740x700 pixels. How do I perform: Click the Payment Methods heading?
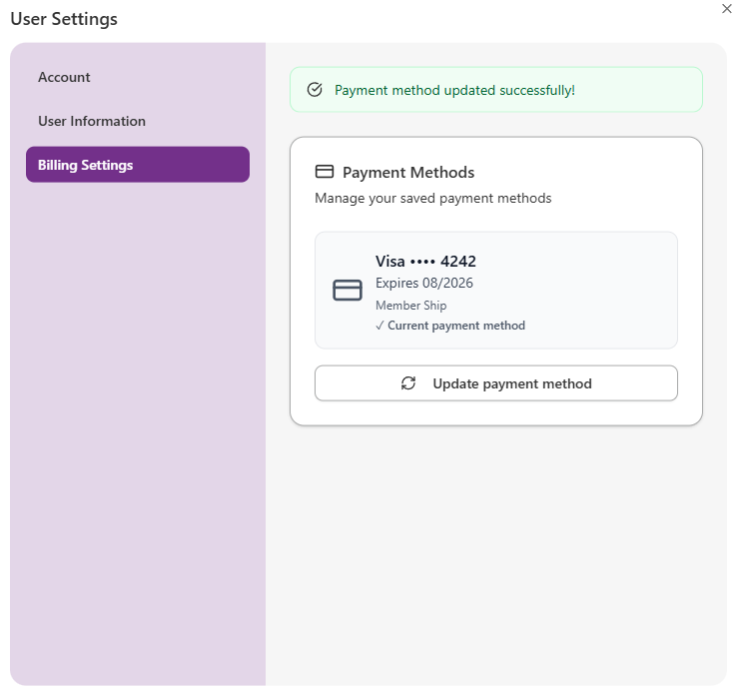tap(408, 172)
